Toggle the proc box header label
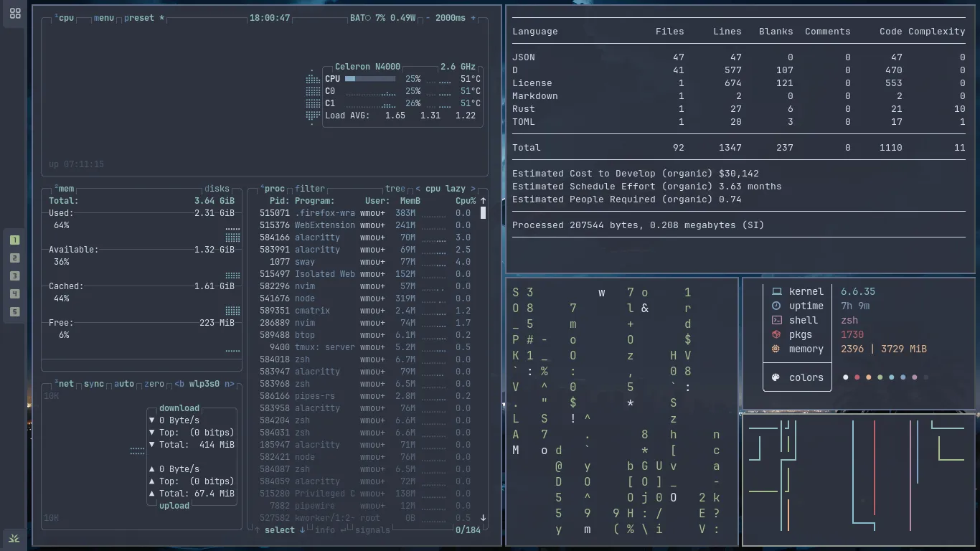The width and height of the screenshot is (980, 551). [273, 189]
